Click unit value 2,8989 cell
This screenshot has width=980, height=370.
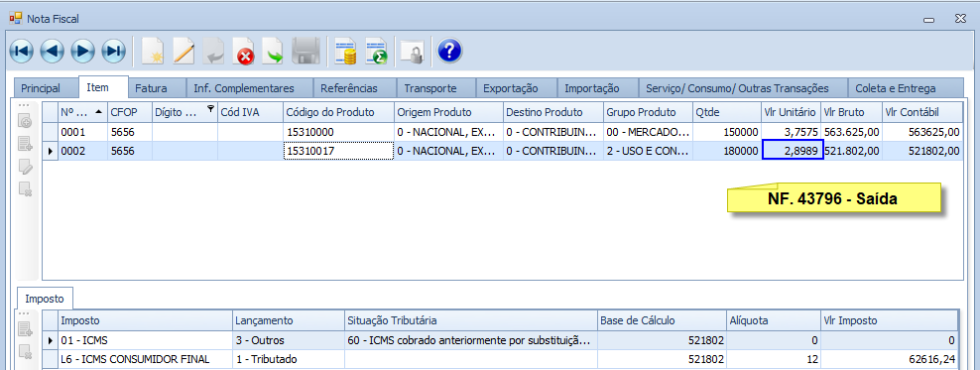(x=793, y=150)
